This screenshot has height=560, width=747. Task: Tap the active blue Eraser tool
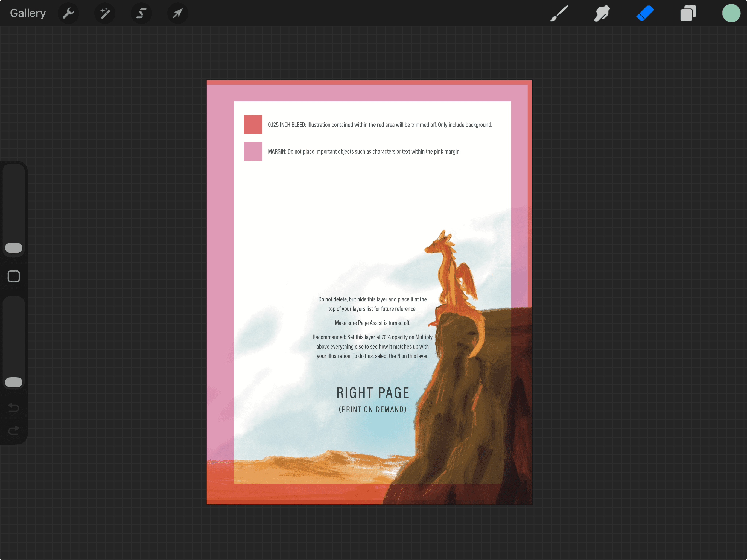click(645, 13)
